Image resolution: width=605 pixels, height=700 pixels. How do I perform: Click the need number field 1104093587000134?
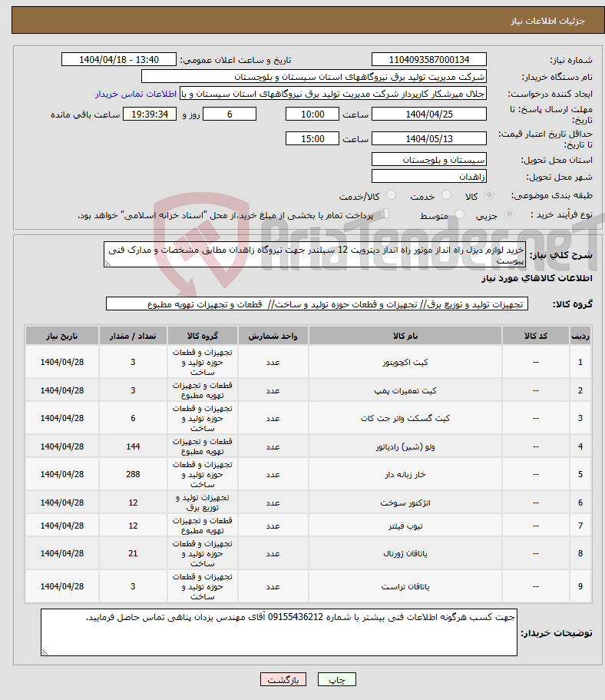(x=428, y=60)
